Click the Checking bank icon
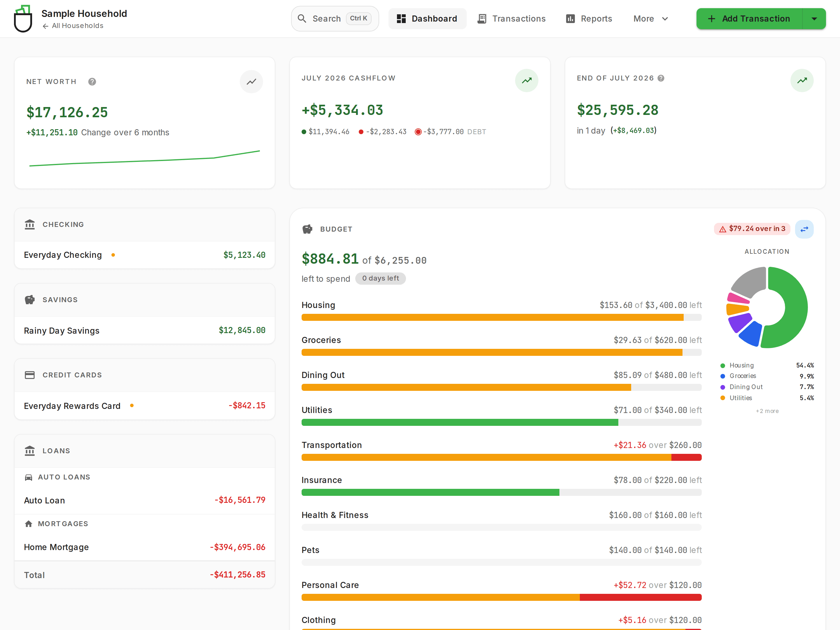 (30, 224)
